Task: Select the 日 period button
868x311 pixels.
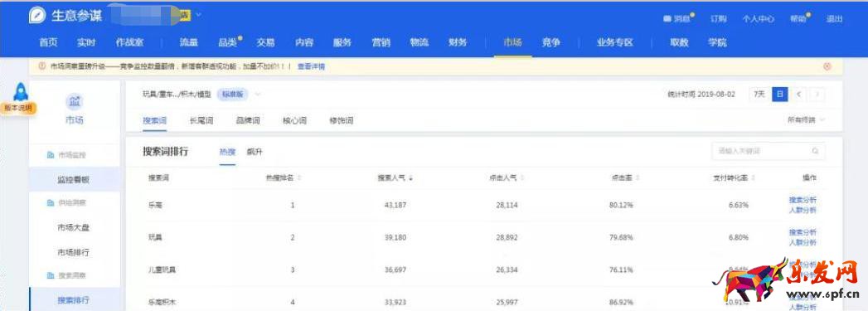Action: [779, 94]
